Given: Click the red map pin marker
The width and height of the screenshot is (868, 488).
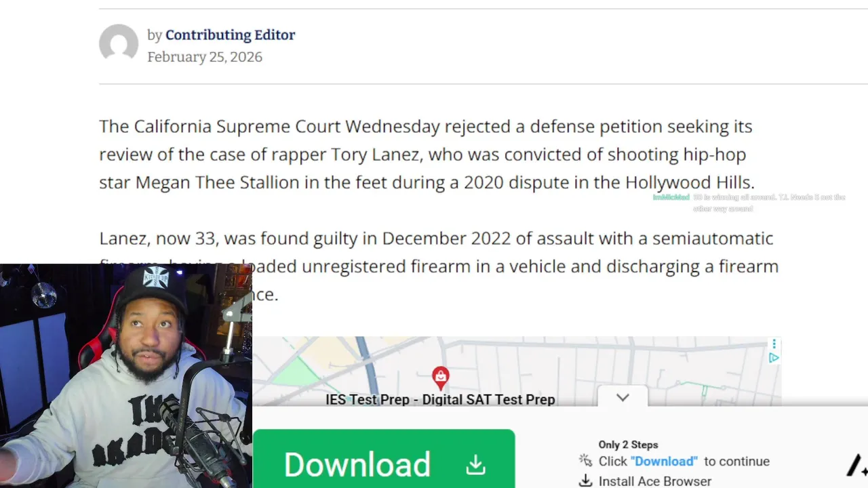Looking at the screenshot, I should 441,377.
